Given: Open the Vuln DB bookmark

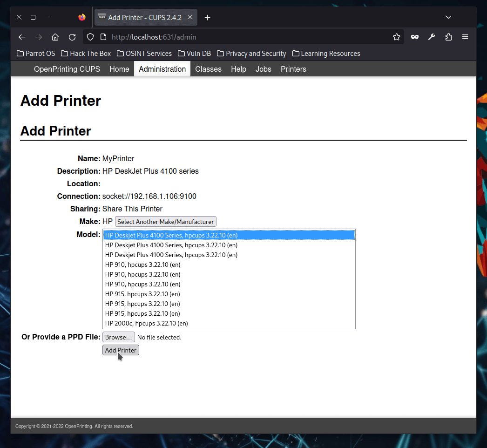Looking at the screenshot, I should [x=194, y=53].
